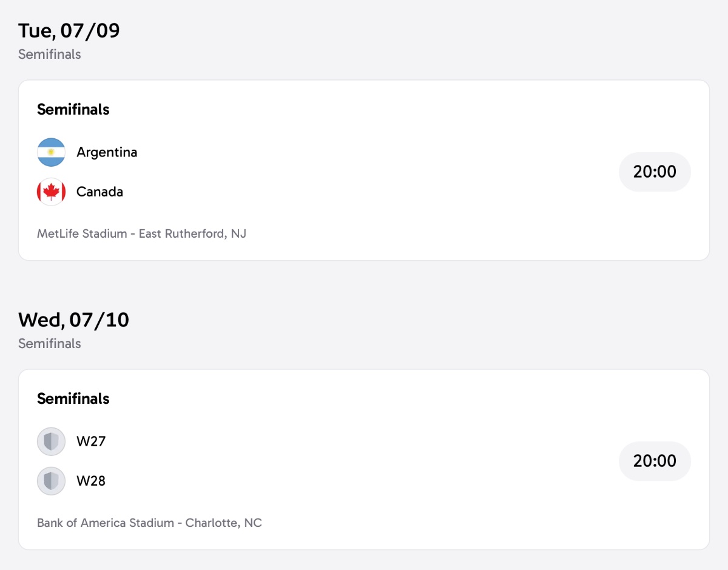Click Bank of America Stadium - Charlotte venue text
This screenshot has height=570, width=728.
click(x=149, y=523)
